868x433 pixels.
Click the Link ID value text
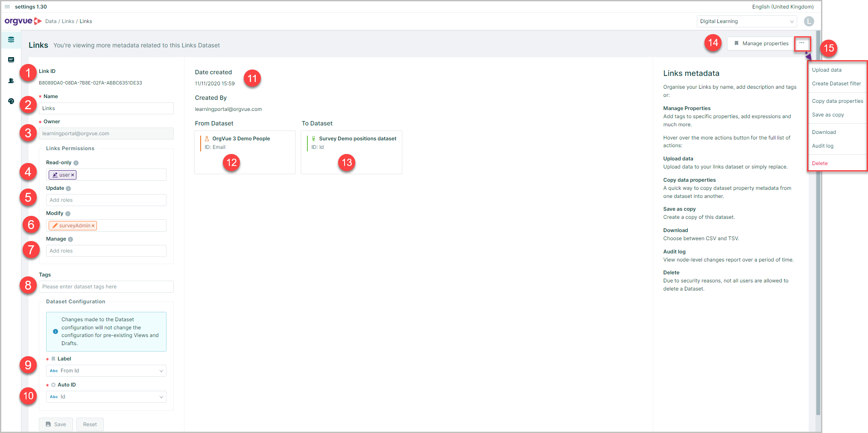click(x=91, y=83)
